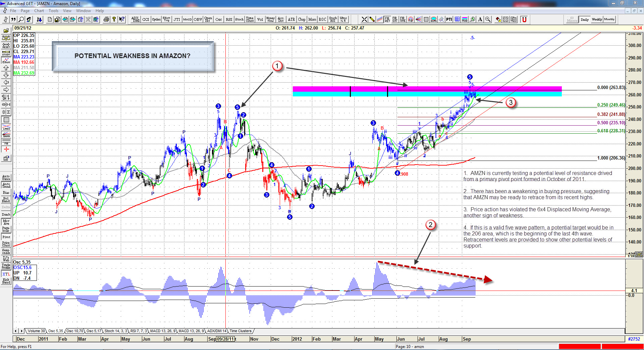The height and width of the screenshot is (350, 644).
Task: Toggle the Auto Gann overlay
Action: click(x=6, y=178)
